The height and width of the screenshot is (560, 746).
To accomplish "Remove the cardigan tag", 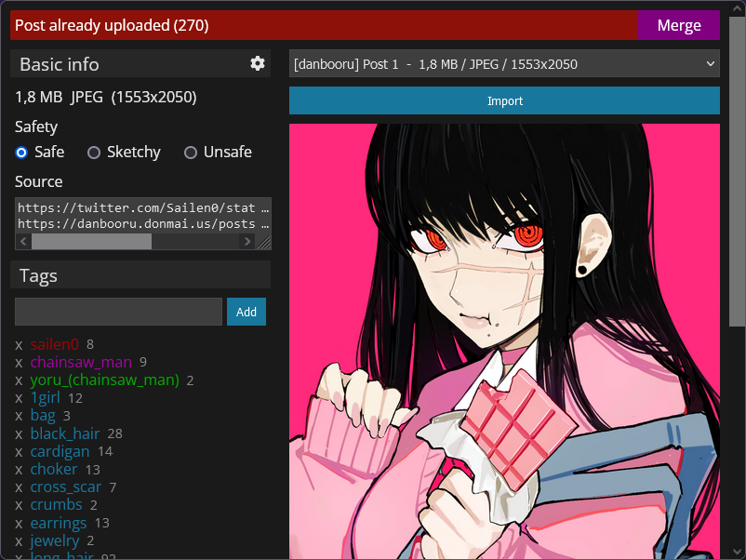I will [19, 452].
